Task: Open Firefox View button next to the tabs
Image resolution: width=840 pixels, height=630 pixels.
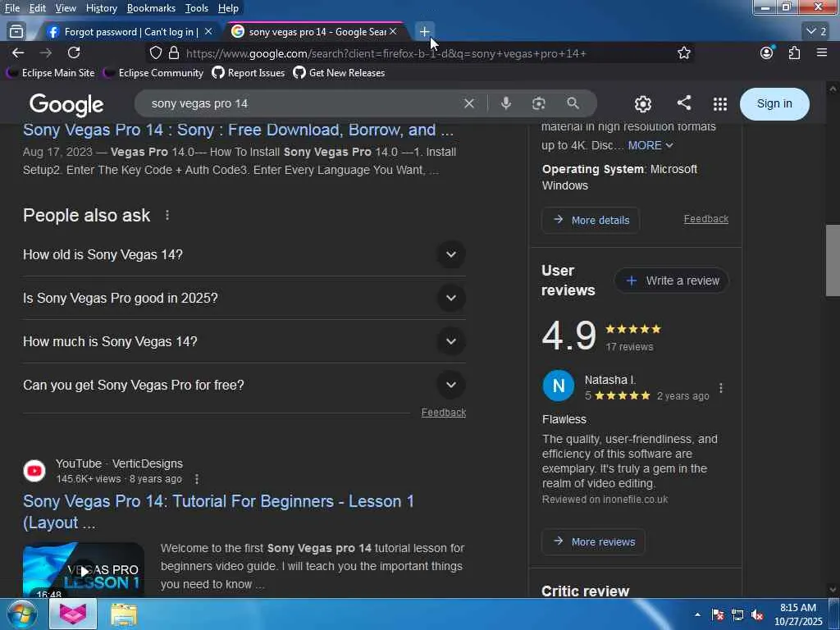Action: point(16,32)
